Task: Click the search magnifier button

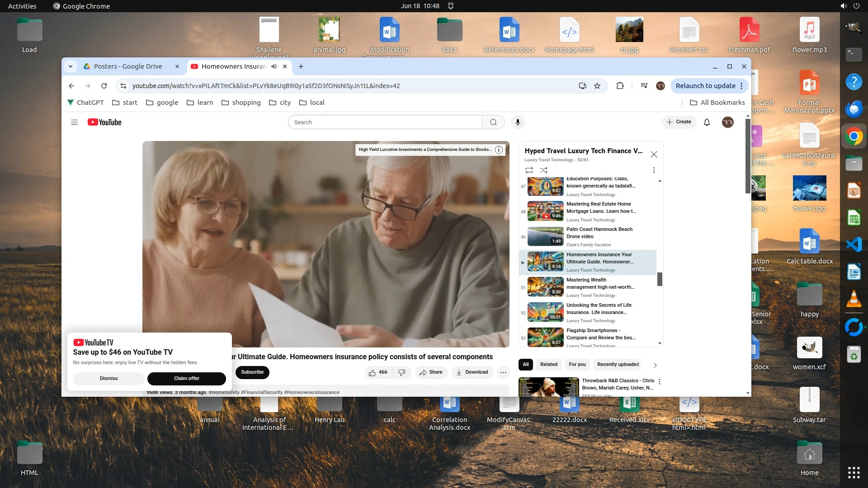Action: click(493, 122)
